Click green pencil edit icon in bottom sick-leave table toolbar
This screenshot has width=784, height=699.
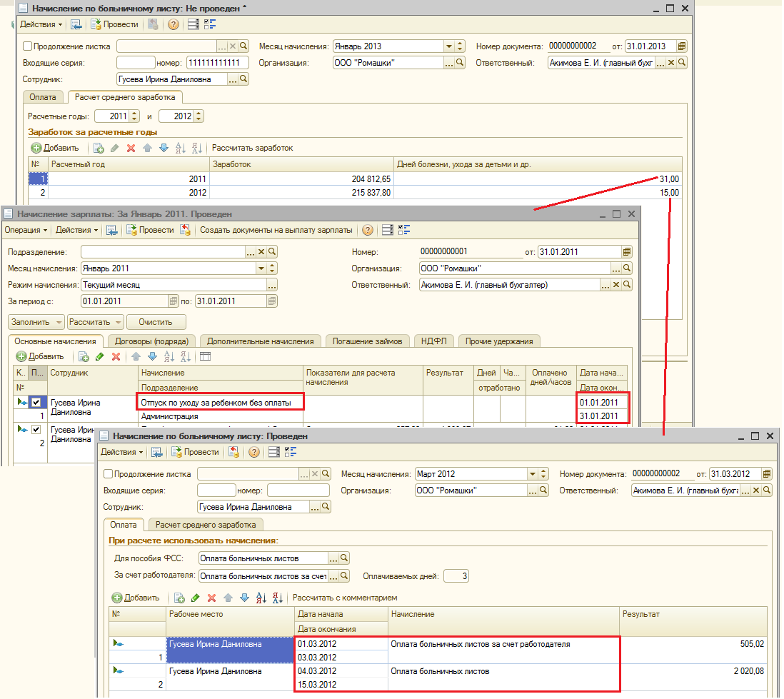[x=195, y=598]
